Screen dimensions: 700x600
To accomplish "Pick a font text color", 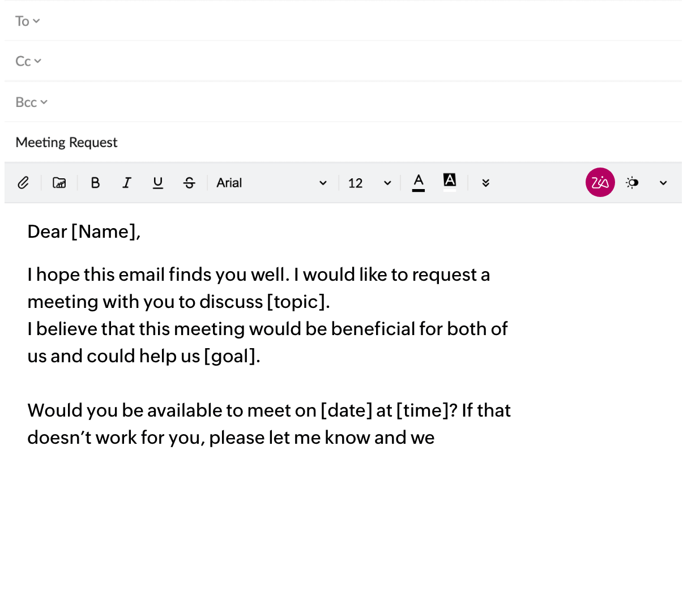I will point(419,182).
